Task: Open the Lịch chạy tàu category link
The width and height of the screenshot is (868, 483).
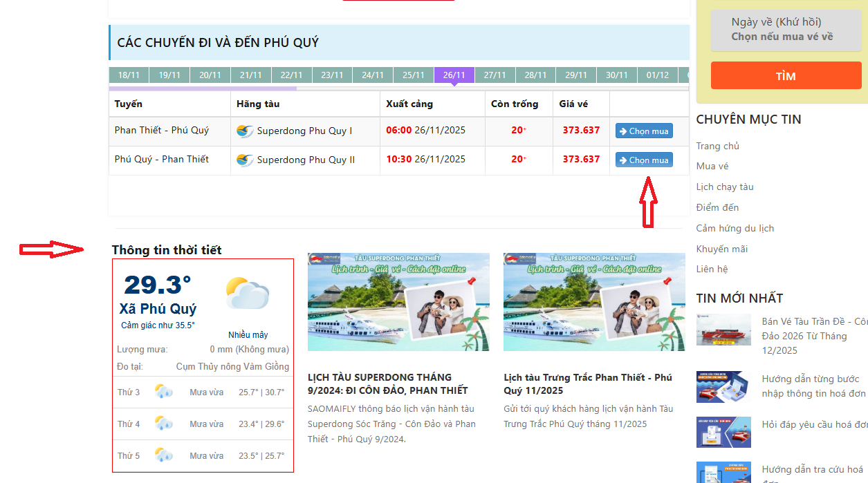Action: [x=725, y=187]
